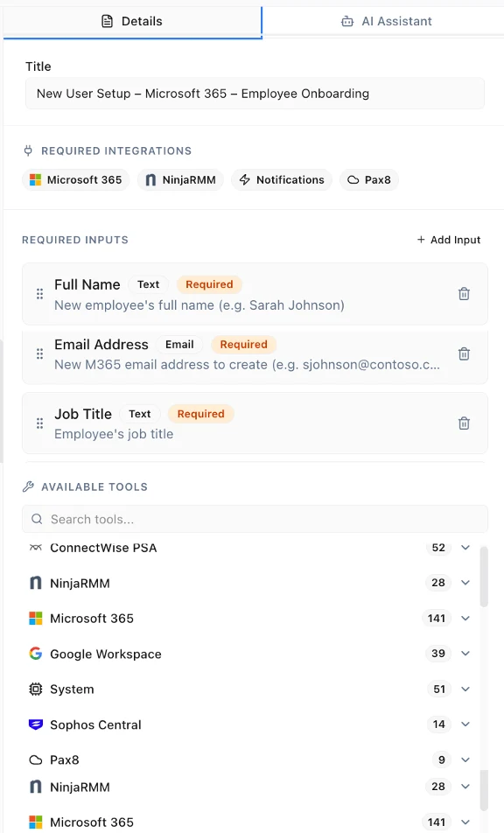Click the 39 count badge for Google Workspace
Image resolution: width=504 pixels, height=833 pixels.
click(x=438, y=654)
